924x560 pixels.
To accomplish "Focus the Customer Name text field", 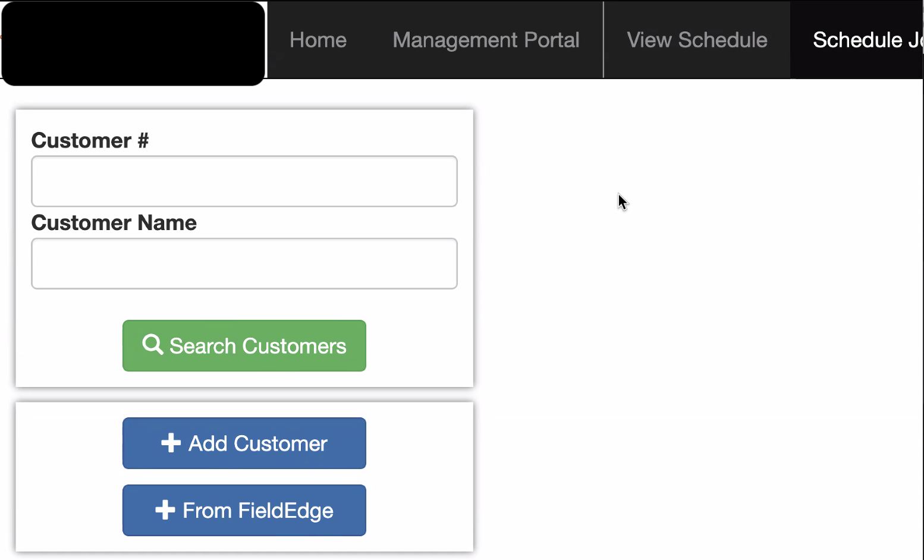I will pos(244,263).
